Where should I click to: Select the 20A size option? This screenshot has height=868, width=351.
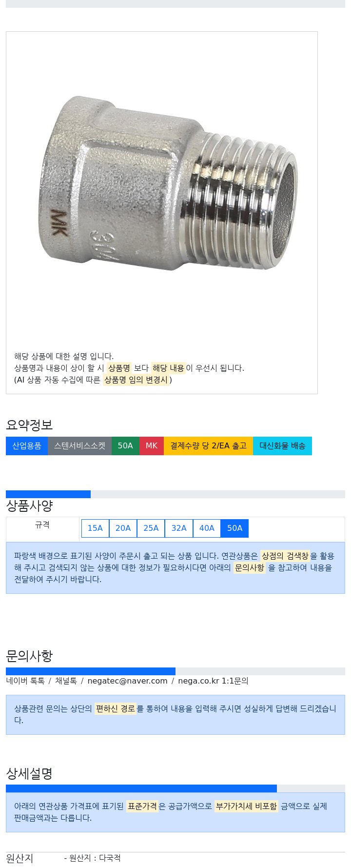pos(123,528)
